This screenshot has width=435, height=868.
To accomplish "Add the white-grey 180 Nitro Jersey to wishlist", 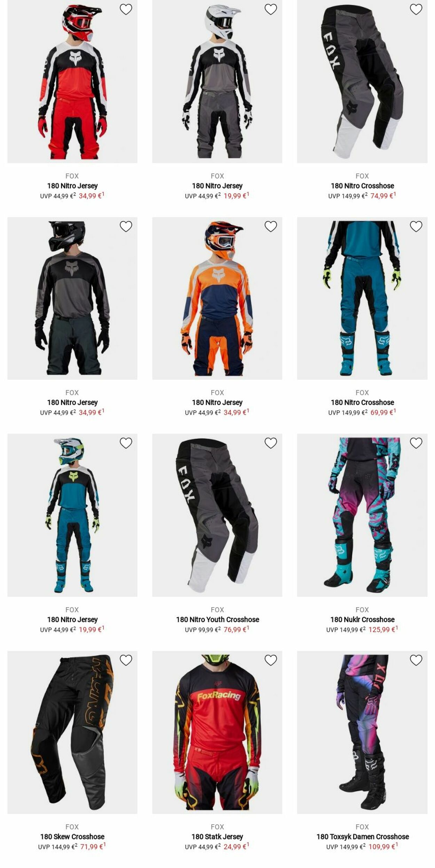I will tap(270, 9).
